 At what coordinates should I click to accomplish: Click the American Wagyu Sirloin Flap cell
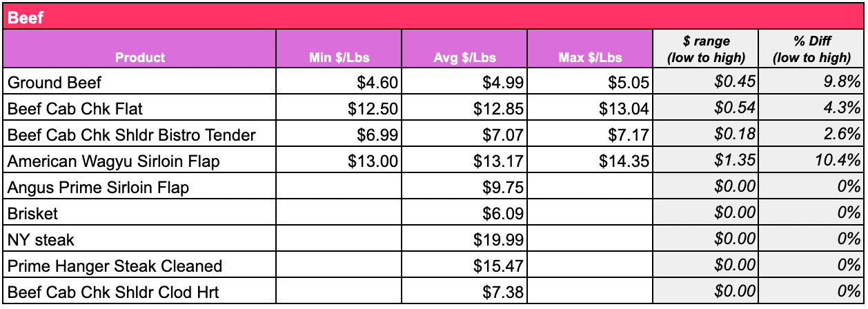[x=140, y=161]
